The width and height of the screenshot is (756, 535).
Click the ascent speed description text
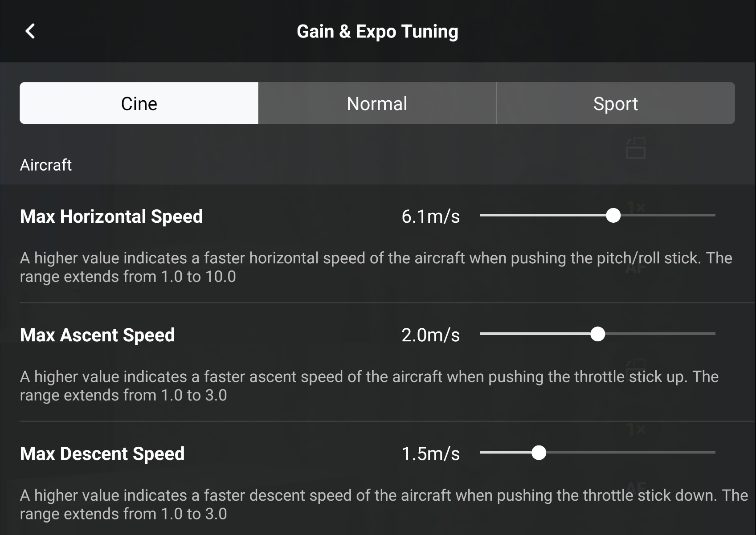point(369,386)
